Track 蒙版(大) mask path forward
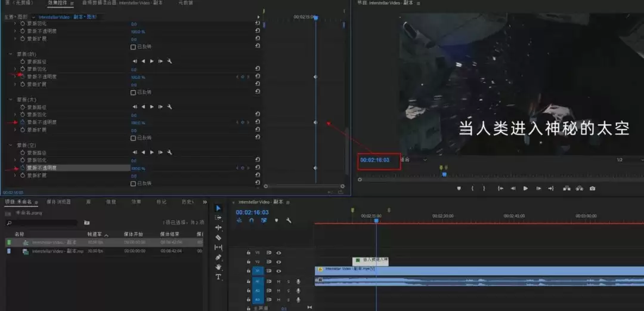The image size is (644, 311). click(152, 107)
